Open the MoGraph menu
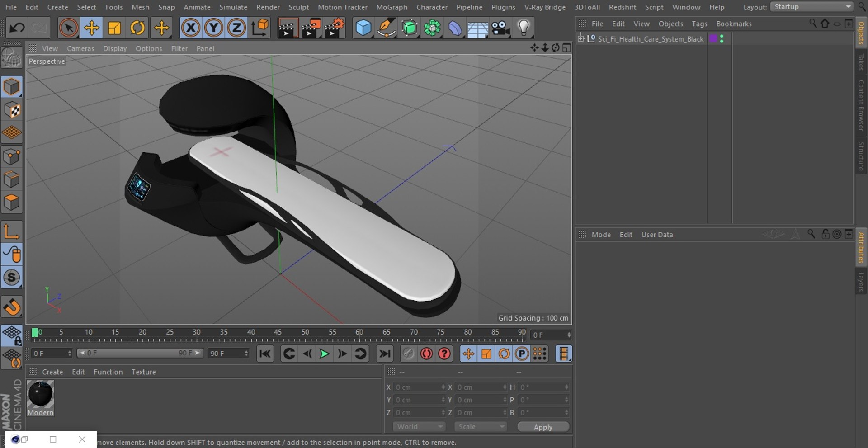The image size is (868, 448). click(x=392, y=7)
